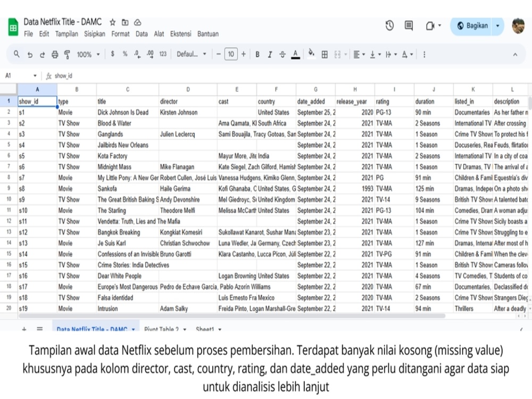Screen dimensions: 532x399
Task: Increase font size plus button
Action: click(x=243, y=54)
